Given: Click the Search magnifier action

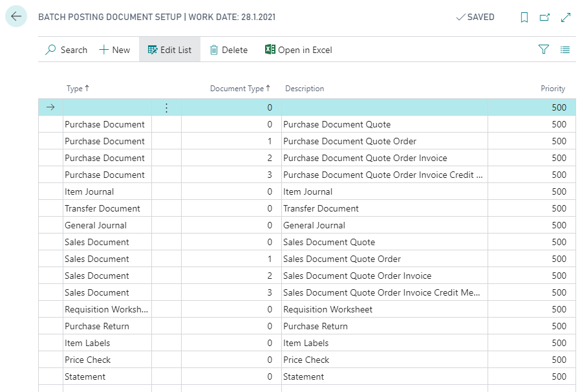Looking at the screenshot, I should (66, 50).
